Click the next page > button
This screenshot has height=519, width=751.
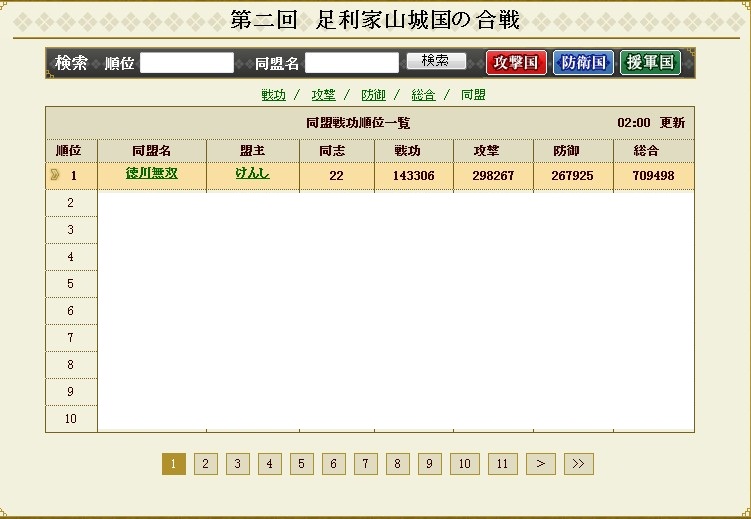coord(541,464)
